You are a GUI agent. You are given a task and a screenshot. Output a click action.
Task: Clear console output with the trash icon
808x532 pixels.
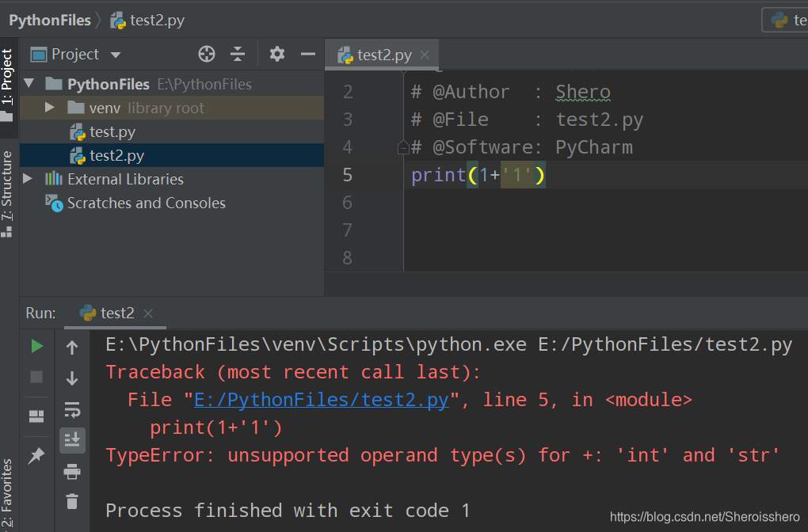72,500
